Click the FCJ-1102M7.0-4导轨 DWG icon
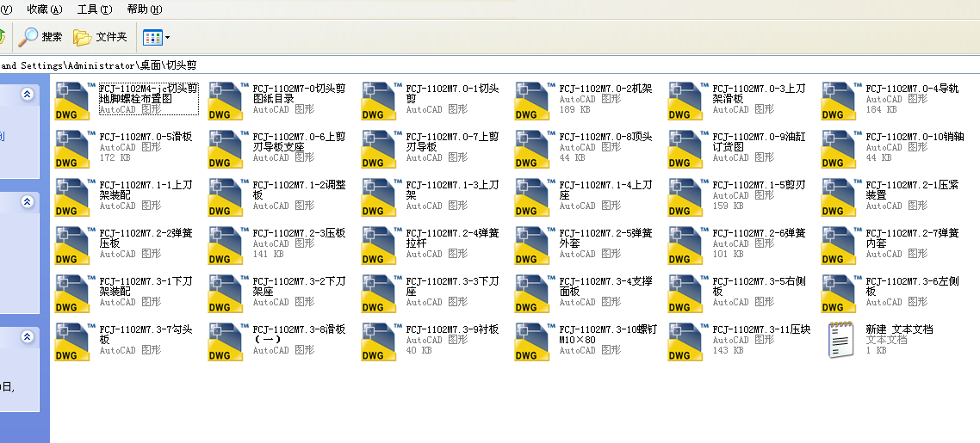The height and width of the screenshot is (443, 980). [840, 102]
